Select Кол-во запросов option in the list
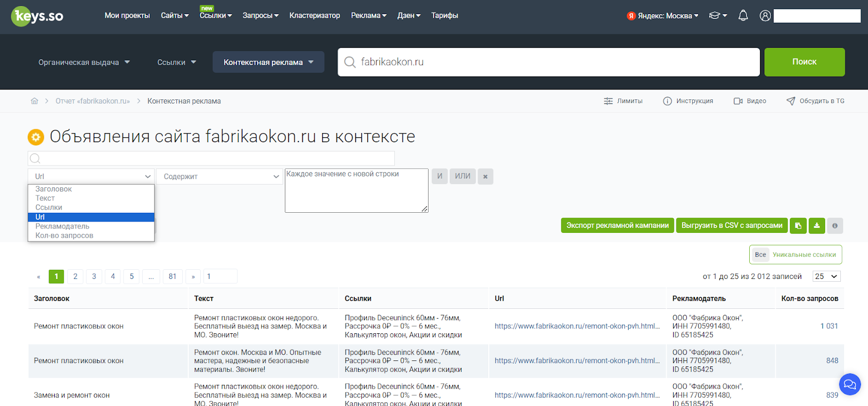This screenshot has width=868, height=406. 91,236
